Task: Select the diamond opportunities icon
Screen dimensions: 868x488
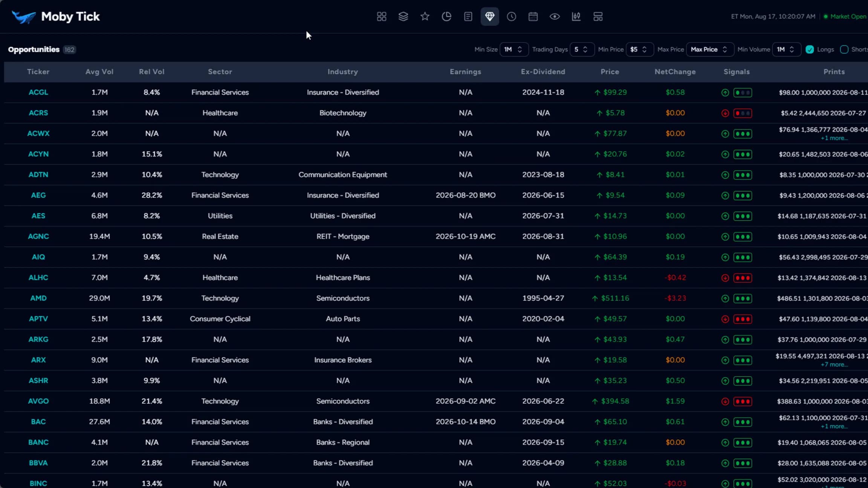Action: pyautogui.click(x=490, y=17)
